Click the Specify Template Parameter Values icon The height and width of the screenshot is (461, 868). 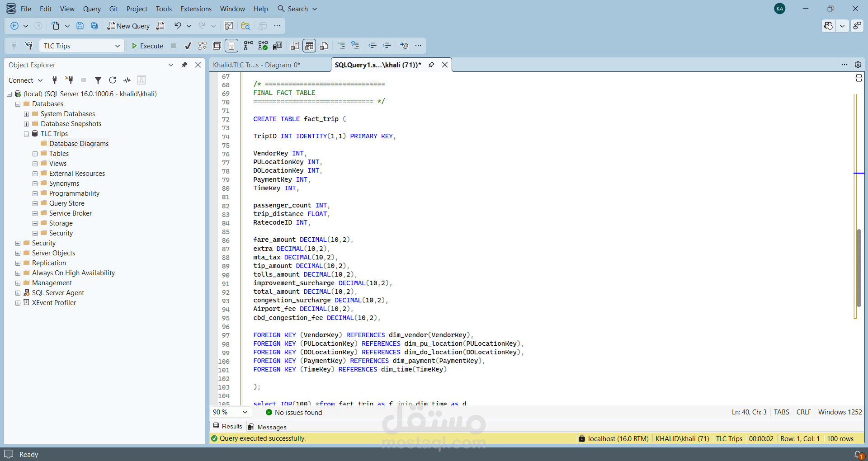pyautogui.click(x=404, y=46)
